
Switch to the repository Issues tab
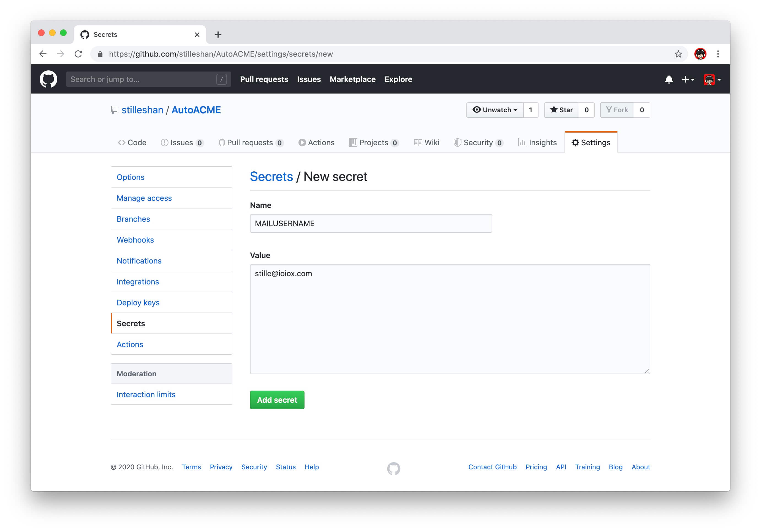(182, 143)
